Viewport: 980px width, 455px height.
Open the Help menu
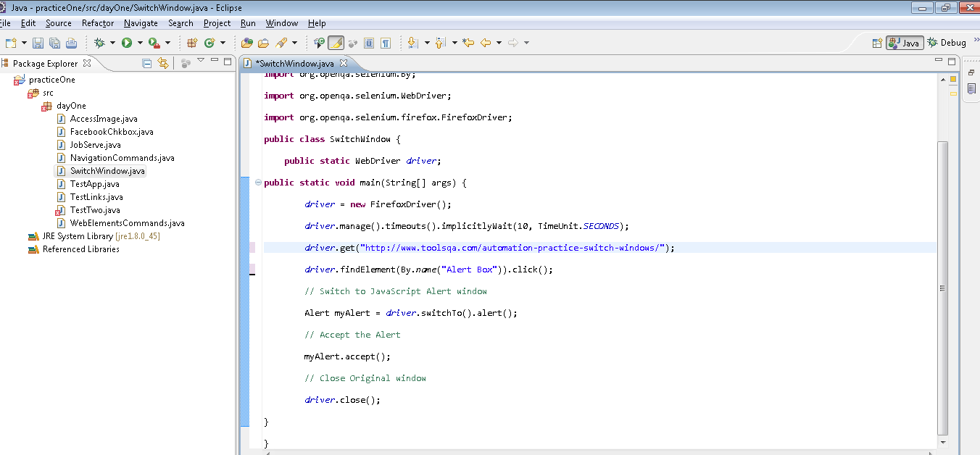pyautogui.click(x=317, y=23)
